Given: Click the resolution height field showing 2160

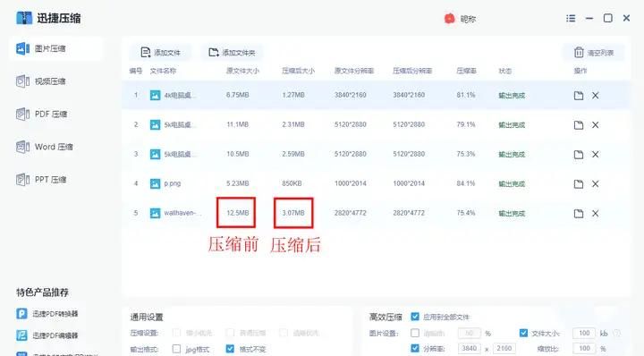Looking at the screenshot, I should [504, 349].
